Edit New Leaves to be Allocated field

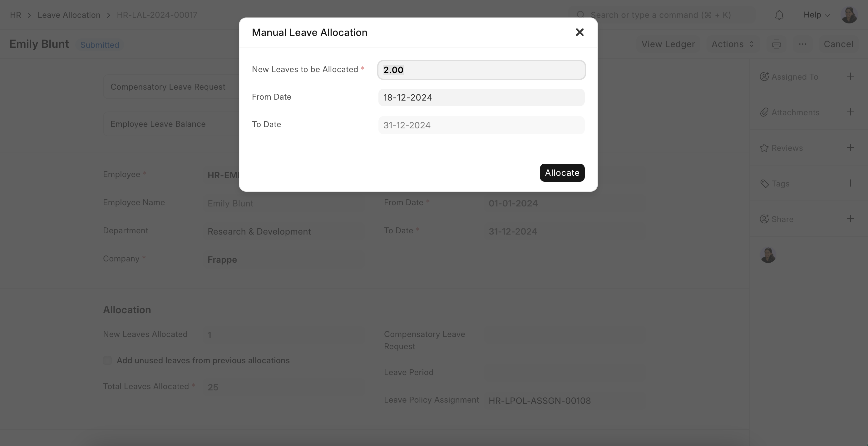(x=481, y=70)
